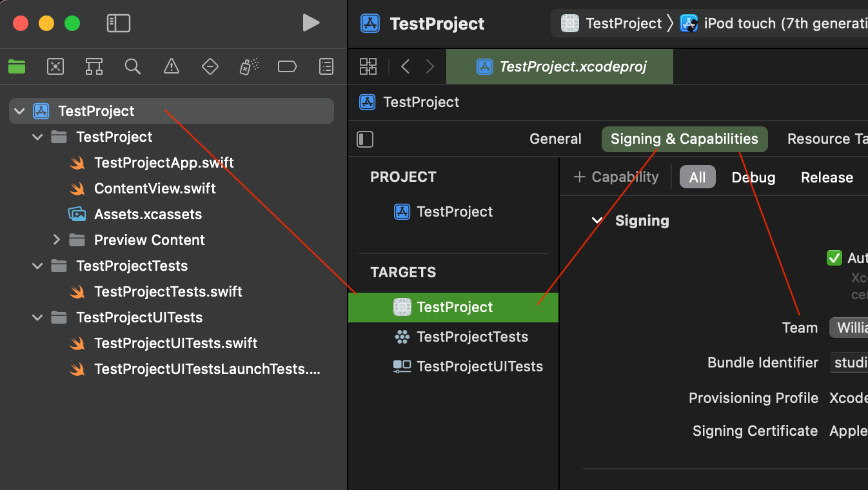868x490 pixels.
Task: Go forward with the right chevron
Action: (x=430, y=66)
